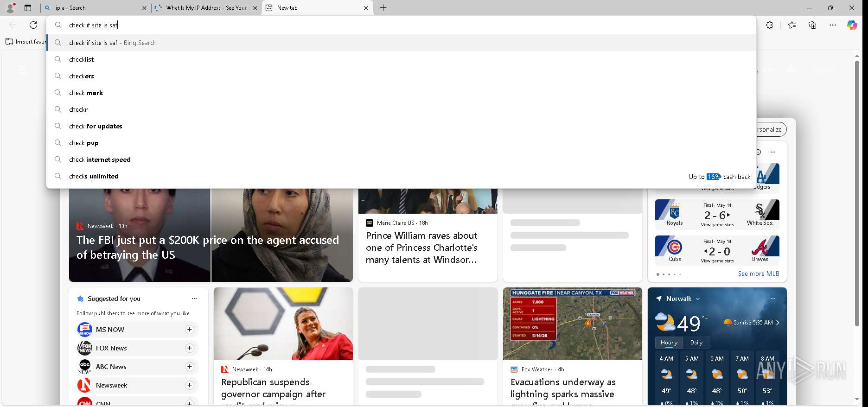Open Settings and more ellipsis
The height and width of the screenshot is (407, 868).
(833, 25)
